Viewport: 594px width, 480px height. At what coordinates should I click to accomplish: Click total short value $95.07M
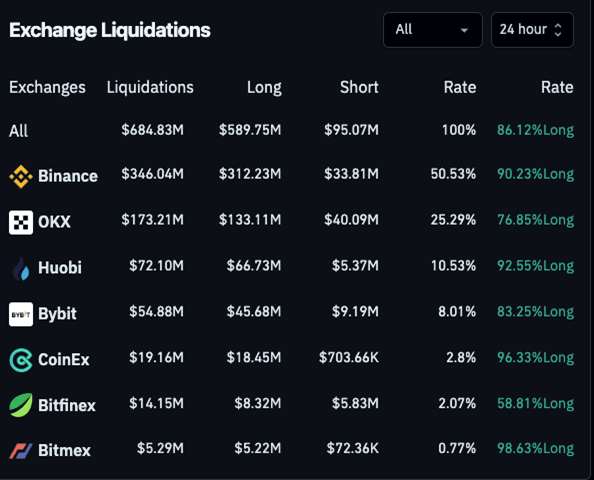(x=351, y=130)
